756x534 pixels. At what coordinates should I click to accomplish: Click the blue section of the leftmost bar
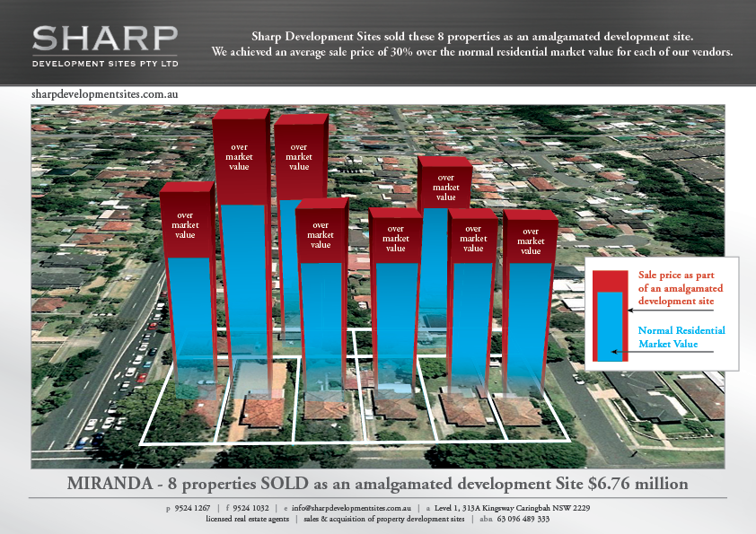click(x=189, y=305)
